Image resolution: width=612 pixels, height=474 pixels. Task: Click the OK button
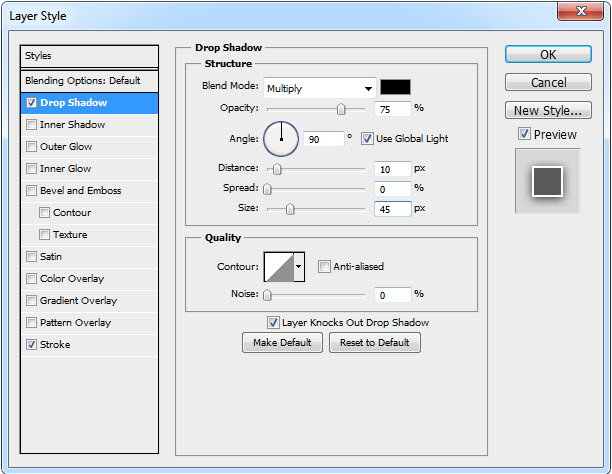[548, 55]
